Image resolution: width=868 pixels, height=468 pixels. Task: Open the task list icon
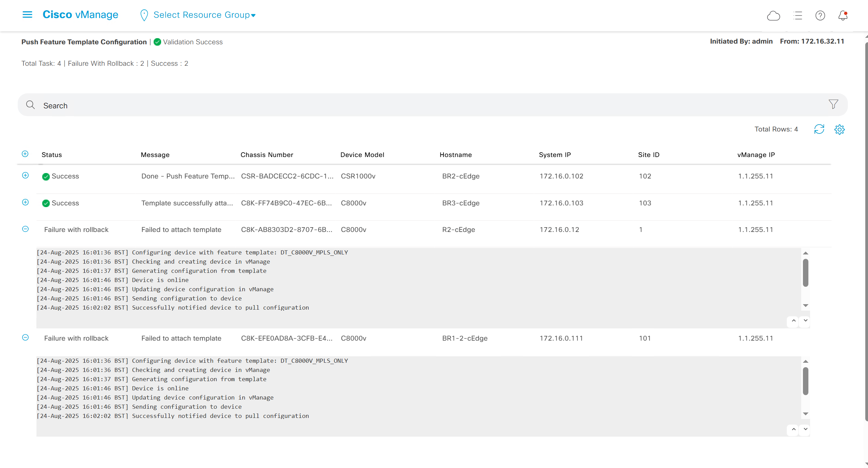[x=797, y=16]
